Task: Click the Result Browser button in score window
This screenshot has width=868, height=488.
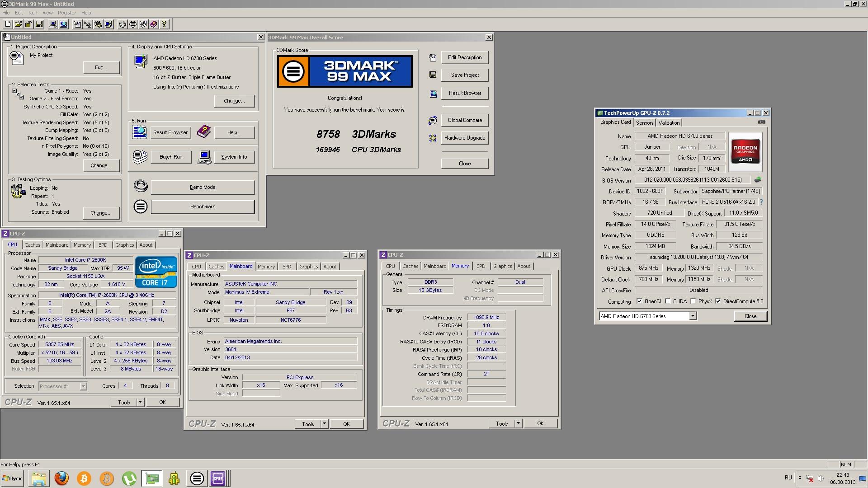Action: [465, 93]
